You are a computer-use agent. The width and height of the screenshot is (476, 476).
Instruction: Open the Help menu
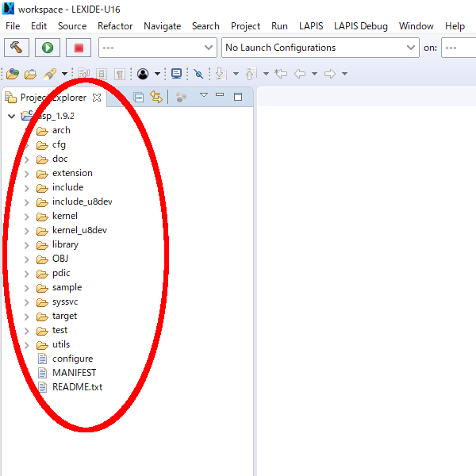pos(455,26)
